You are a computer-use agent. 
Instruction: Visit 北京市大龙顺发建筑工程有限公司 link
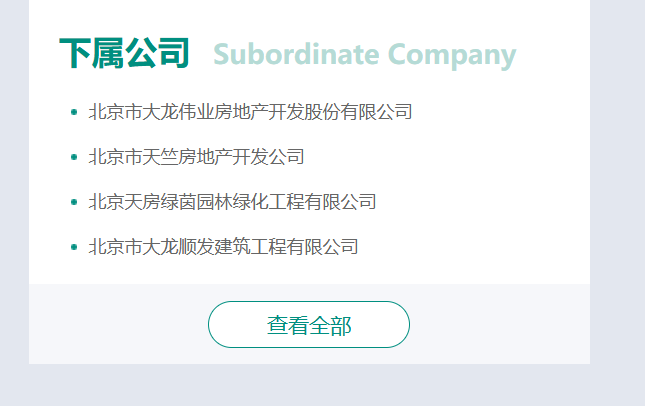(x=223, y=247)
